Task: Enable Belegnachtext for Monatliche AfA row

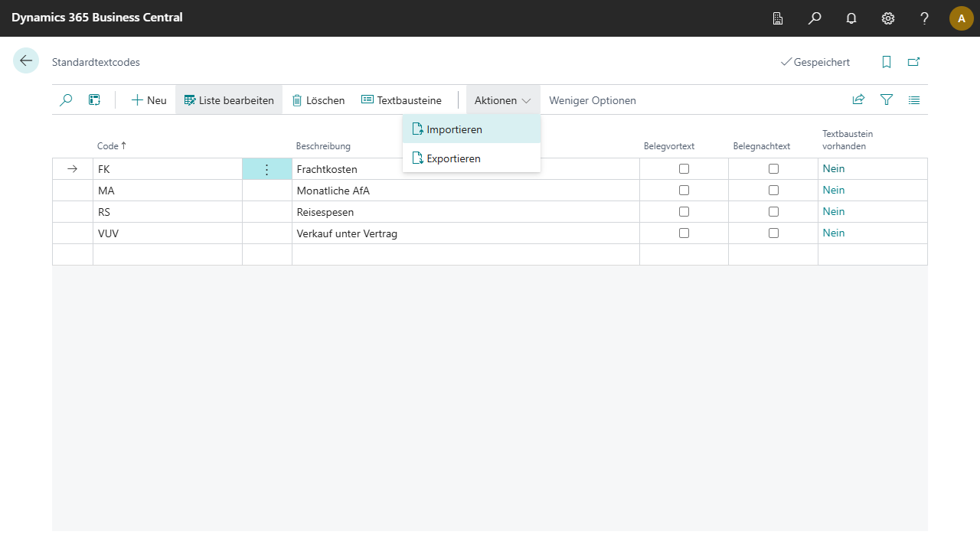Action: (x=773, y=191)
